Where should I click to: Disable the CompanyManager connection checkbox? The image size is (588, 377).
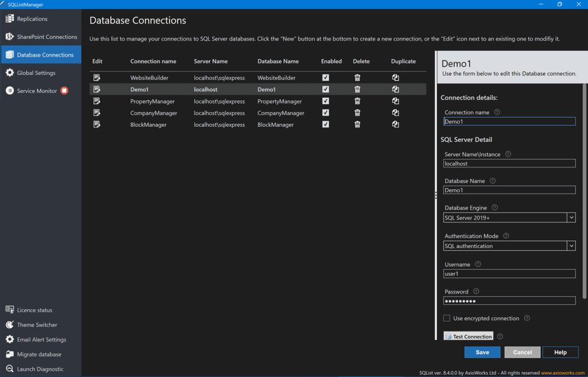pos(325,113)
